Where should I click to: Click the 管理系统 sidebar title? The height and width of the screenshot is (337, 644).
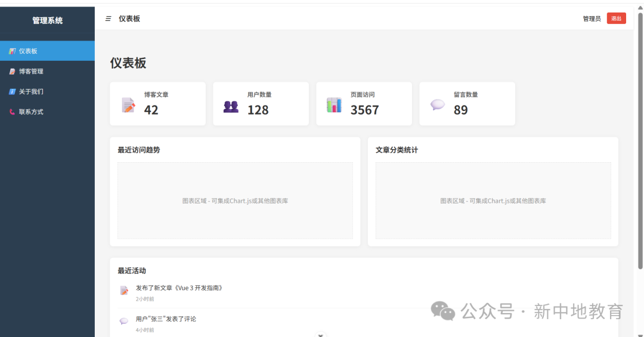[48, 20]
